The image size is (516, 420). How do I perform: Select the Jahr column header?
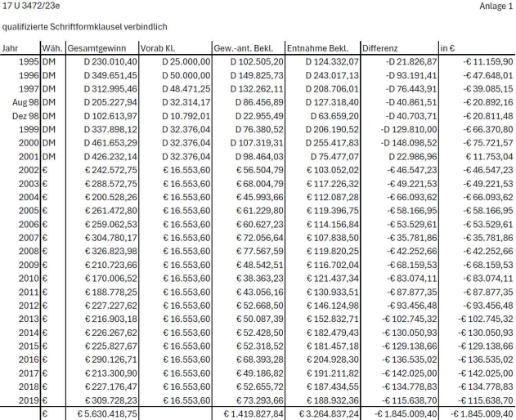tap(11, 48)
